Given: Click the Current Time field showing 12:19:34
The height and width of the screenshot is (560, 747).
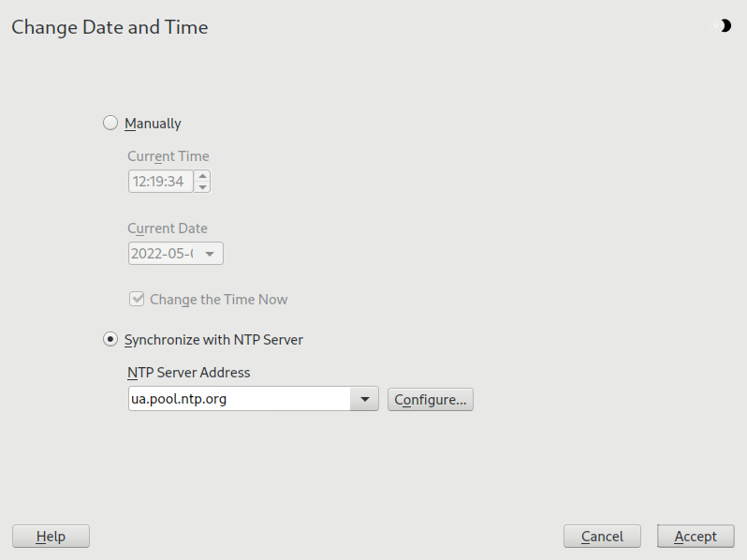Looking at the screenshot, I should coord(159,182).
